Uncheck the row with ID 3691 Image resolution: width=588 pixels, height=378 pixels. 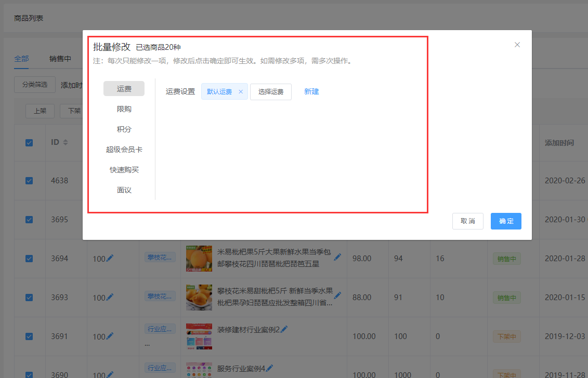point(29,336)
